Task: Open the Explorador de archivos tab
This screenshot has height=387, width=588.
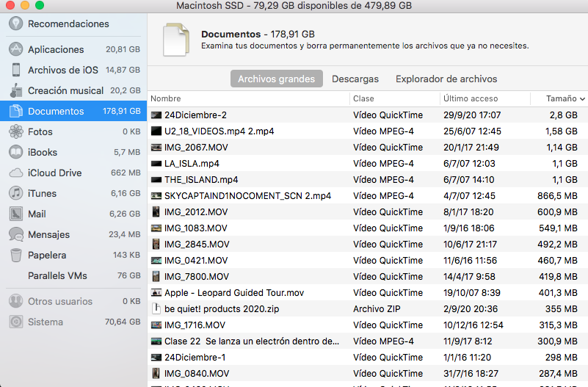Action: coord(446,79)
